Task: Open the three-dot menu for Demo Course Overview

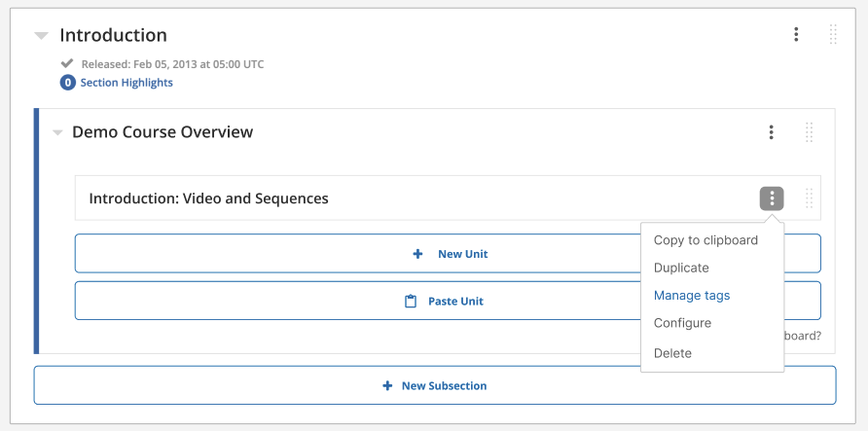Action: (x=771, y=132)
